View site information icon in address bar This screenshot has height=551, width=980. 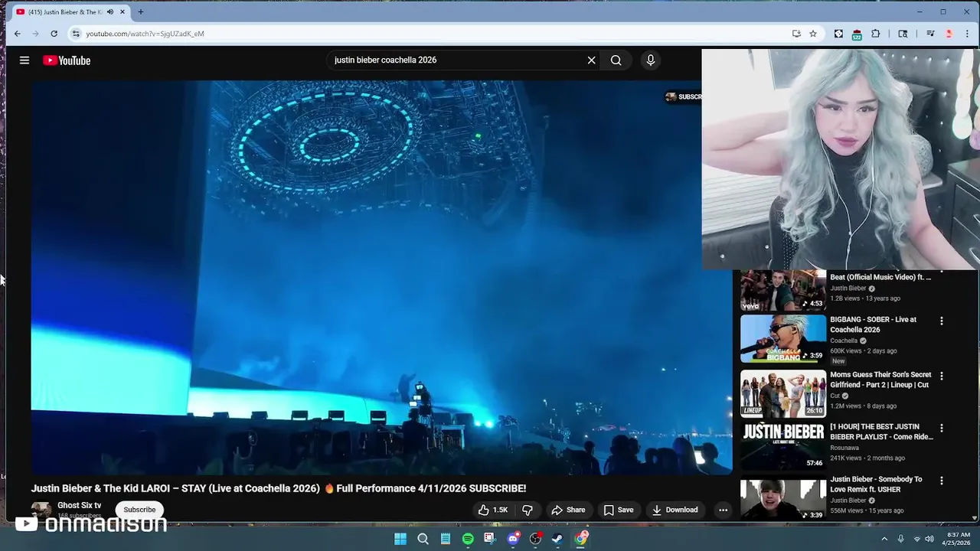click(75, 34)
